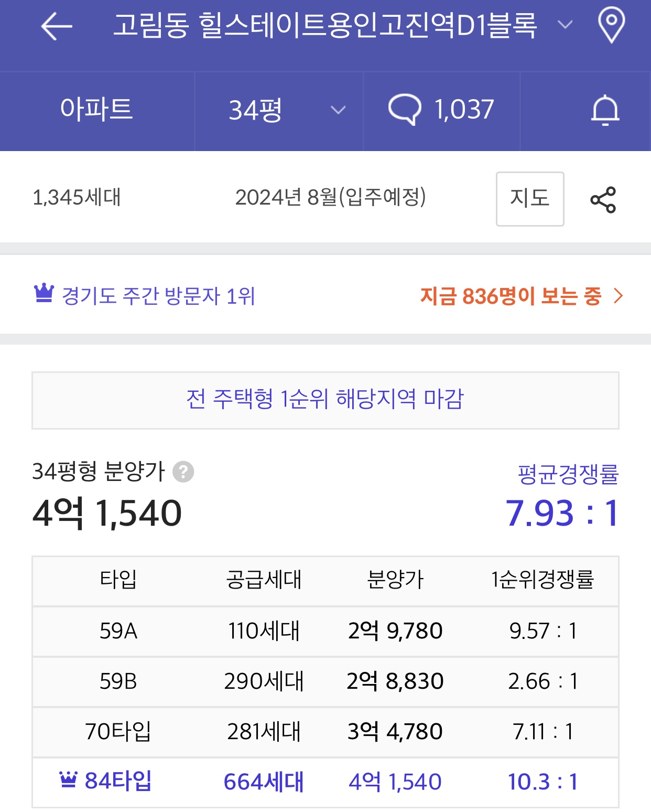Tap the 타입 column header

[118, 580]
